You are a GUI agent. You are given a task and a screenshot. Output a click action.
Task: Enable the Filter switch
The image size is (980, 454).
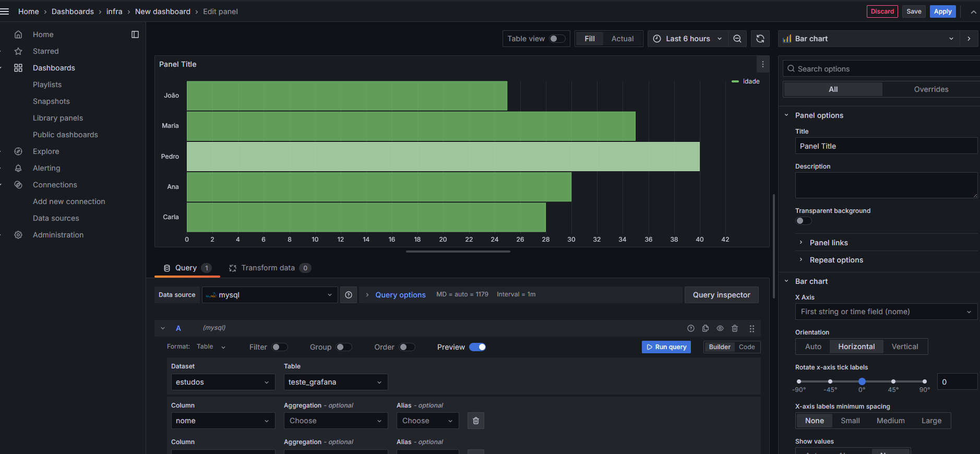[280, 347]
